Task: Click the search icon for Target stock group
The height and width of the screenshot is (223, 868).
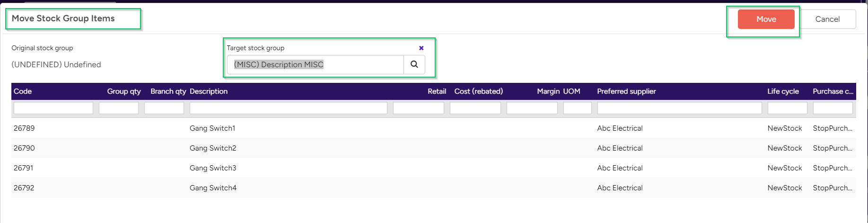Action: pyautogui.click(x=414, y=64)
